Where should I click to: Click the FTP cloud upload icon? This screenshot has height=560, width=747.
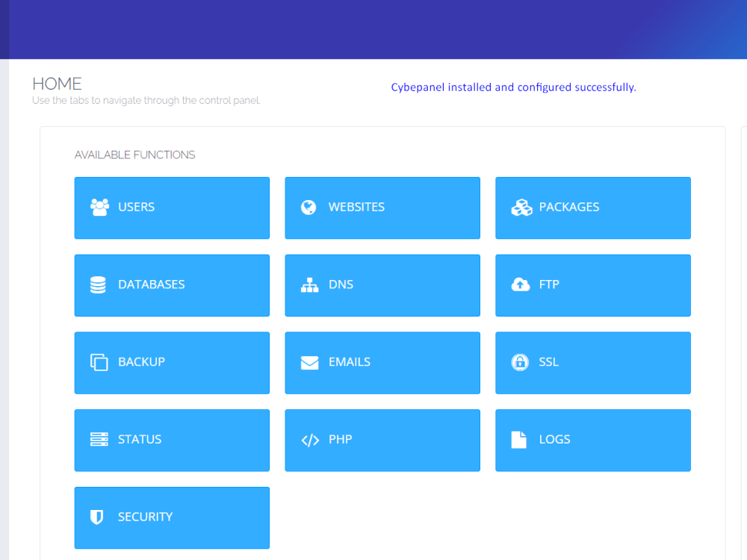(520, 284)
